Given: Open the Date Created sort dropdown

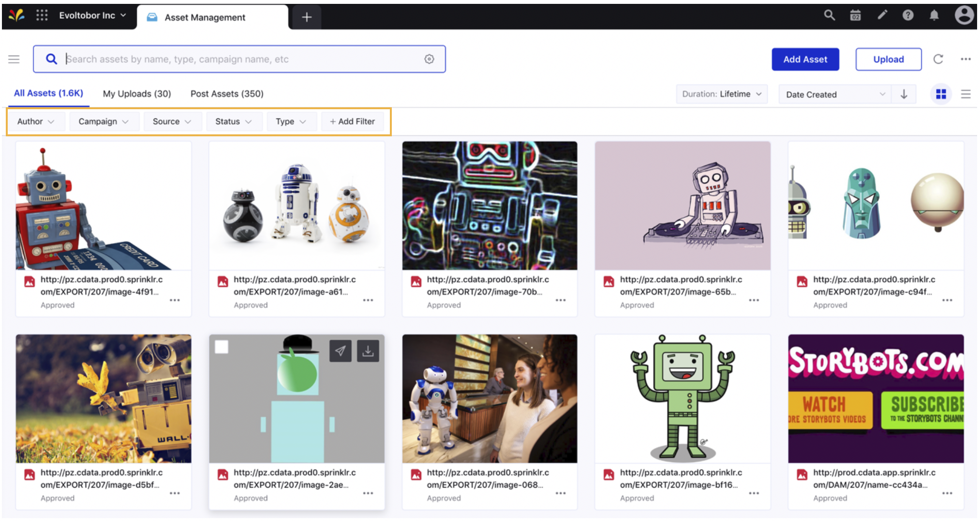Looking at the screenshot, I should [835, 94].
